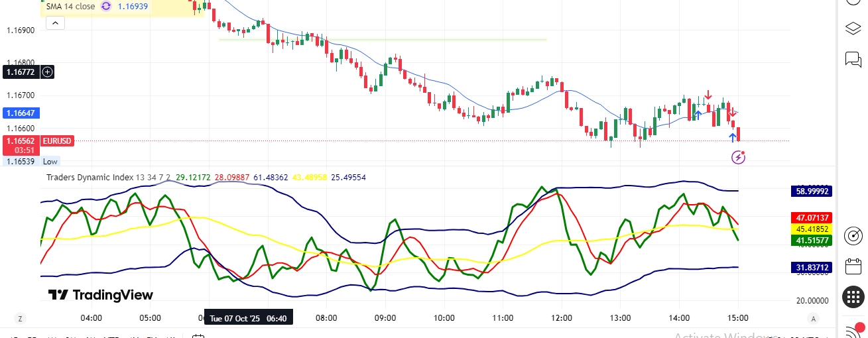Click the 58.99992 value on indicator scale
This screenshot has height=338, width=868.
812,192
